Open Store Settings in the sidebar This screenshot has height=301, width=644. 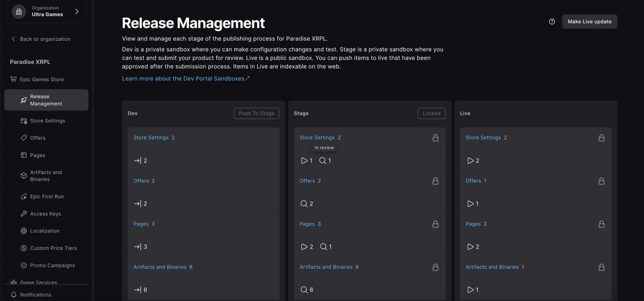[x=48, y=121]
